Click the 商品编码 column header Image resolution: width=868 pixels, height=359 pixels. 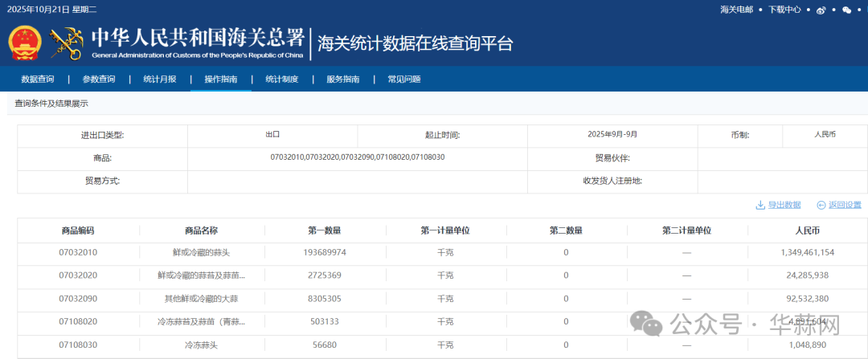pos(78,230)
